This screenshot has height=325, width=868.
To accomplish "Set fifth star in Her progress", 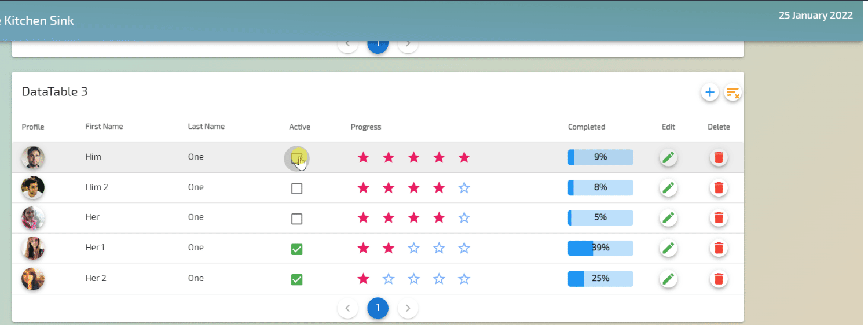I will coord(464,217).
